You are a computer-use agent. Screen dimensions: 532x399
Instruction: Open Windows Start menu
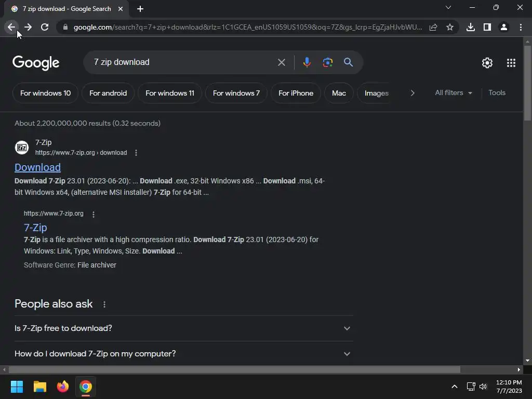tap(17, 387)
